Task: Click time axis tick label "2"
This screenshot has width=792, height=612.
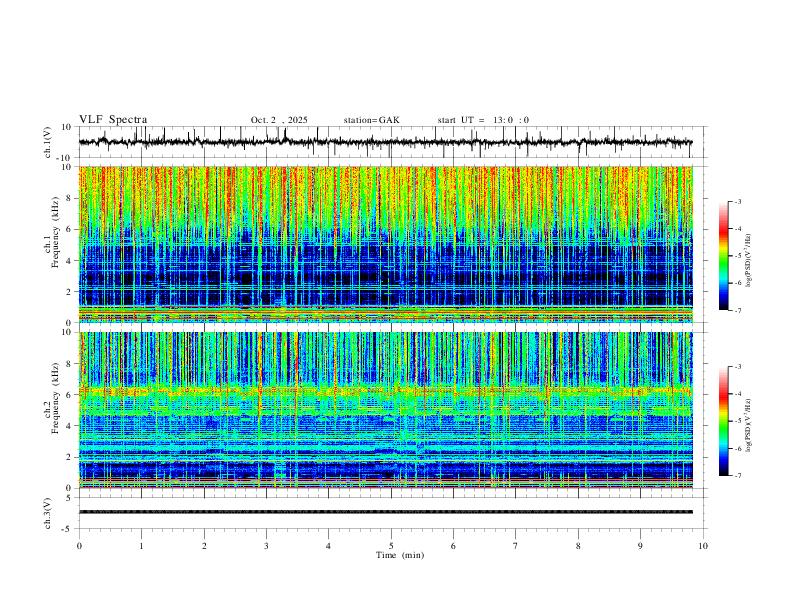Action: coord(204,546)
